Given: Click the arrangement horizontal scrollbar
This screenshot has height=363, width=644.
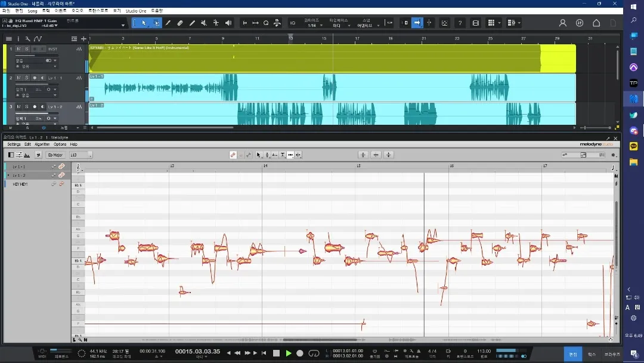Looking at the screenshot, I should (165, 128).
